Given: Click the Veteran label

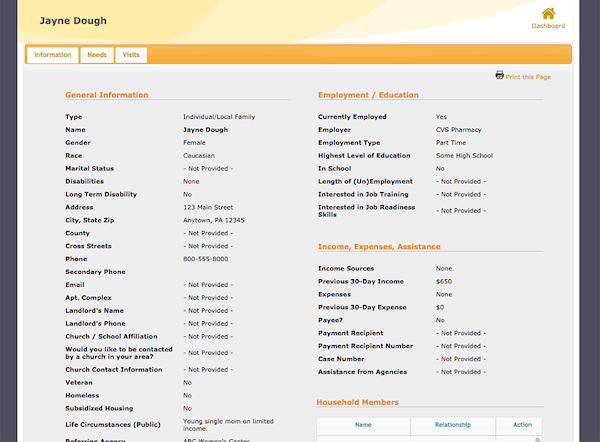Looking at the screenshot, I should [79, 383].
